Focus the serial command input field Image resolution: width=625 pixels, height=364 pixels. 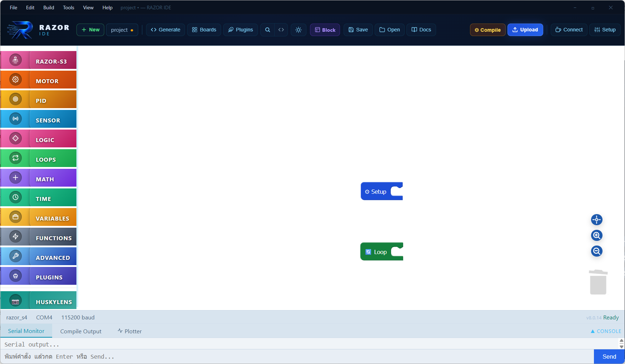point(297,357)
